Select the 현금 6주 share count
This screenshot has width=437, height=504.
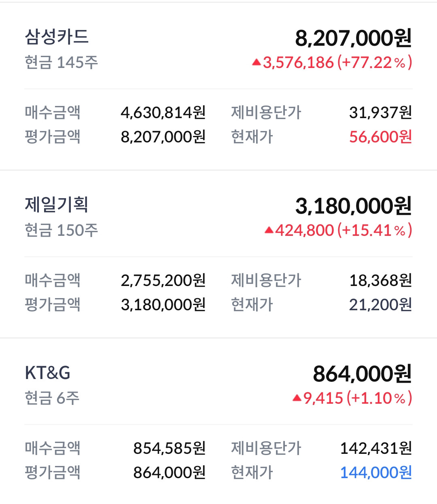coord(52,398)
